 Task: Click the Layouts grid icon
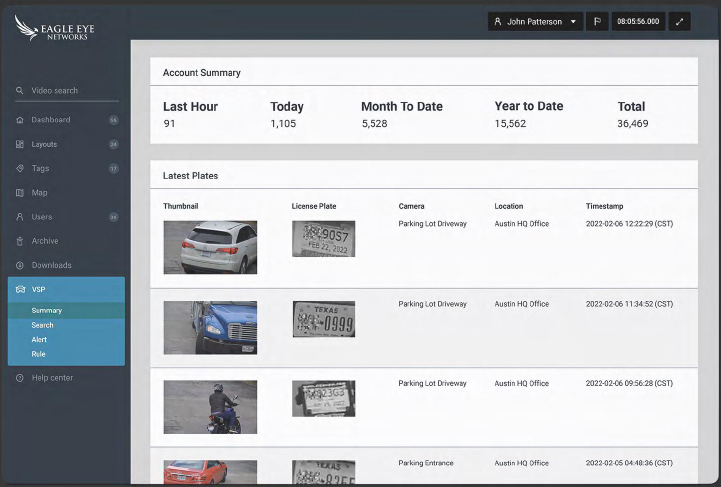click(19, 144)
